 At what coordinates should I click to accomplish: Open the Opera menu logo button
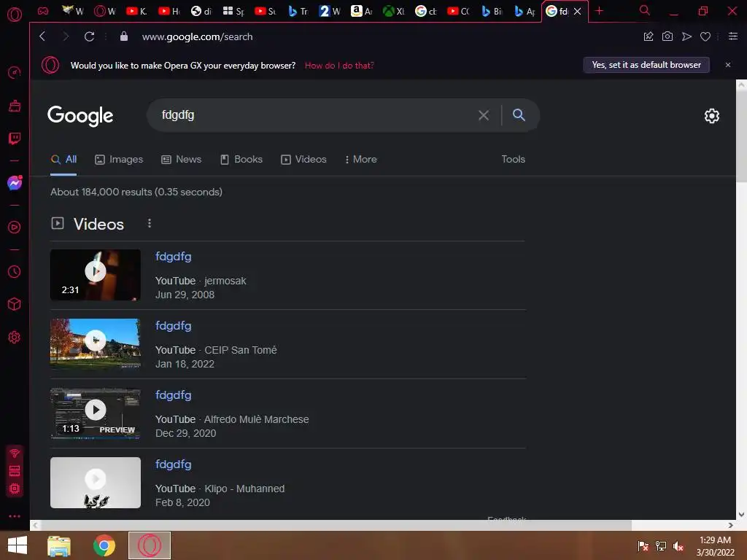click(x=15, y=15)
